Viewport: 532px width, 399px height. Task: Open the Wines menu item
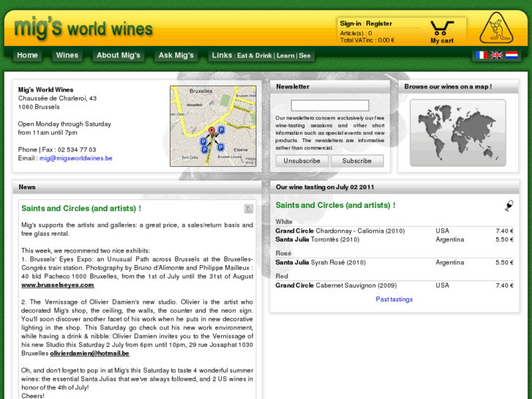67,56
